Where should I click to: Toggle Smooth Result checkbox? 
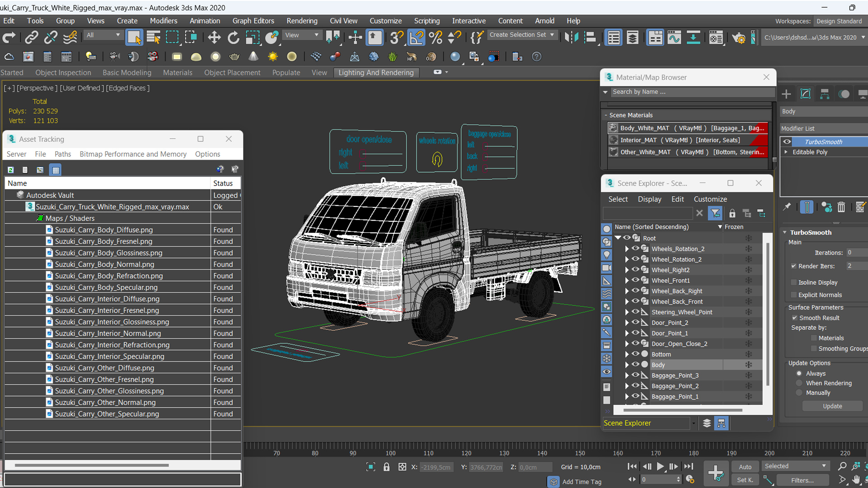pos(794,318)
